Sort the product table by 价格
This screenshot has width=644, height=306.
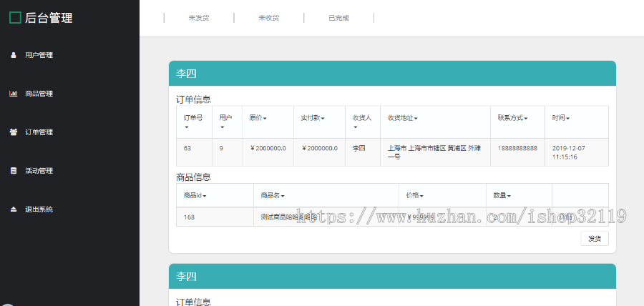(x=415, y=195)
